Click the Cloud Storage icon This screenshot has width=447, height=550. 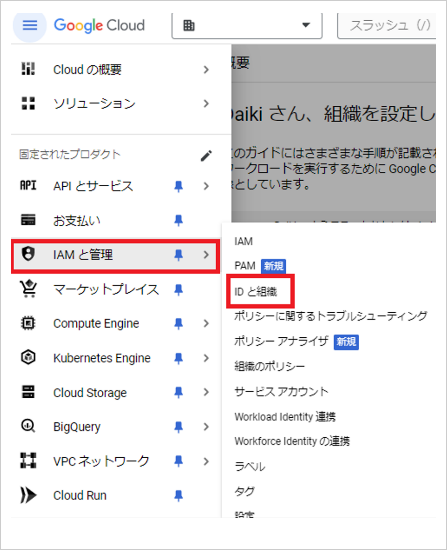pos(28,392)
